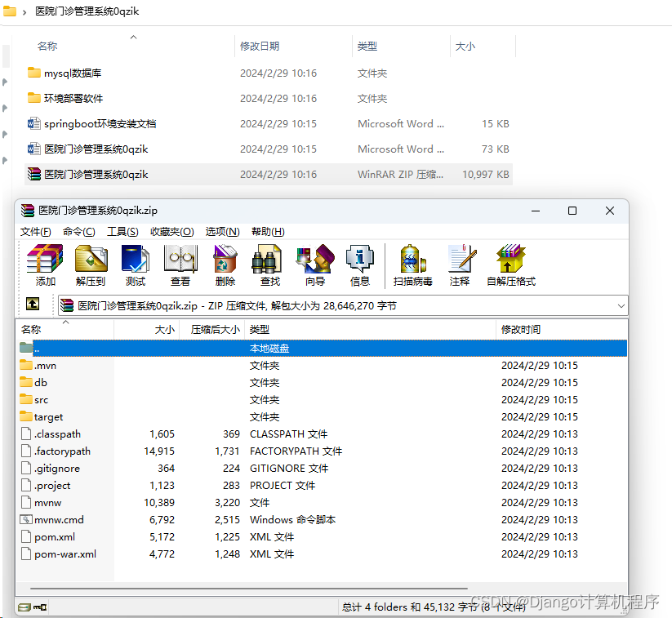Open the src folder in archive
672x618 pixels.
[x=42, y=399]
